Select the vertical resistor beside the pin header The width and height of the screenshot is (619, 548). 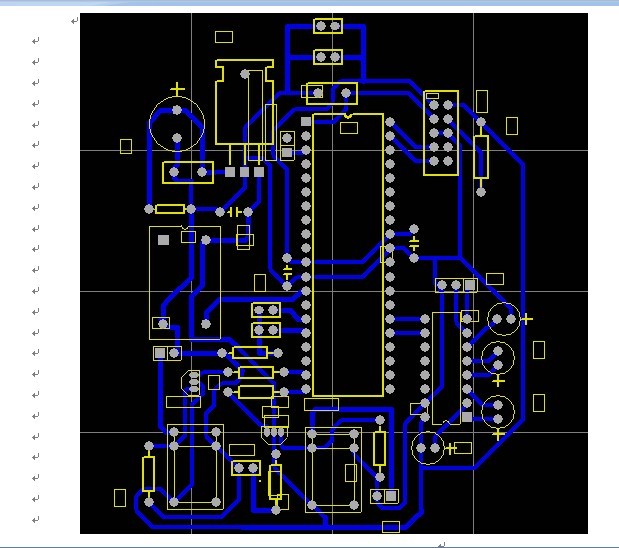[481, 157]
